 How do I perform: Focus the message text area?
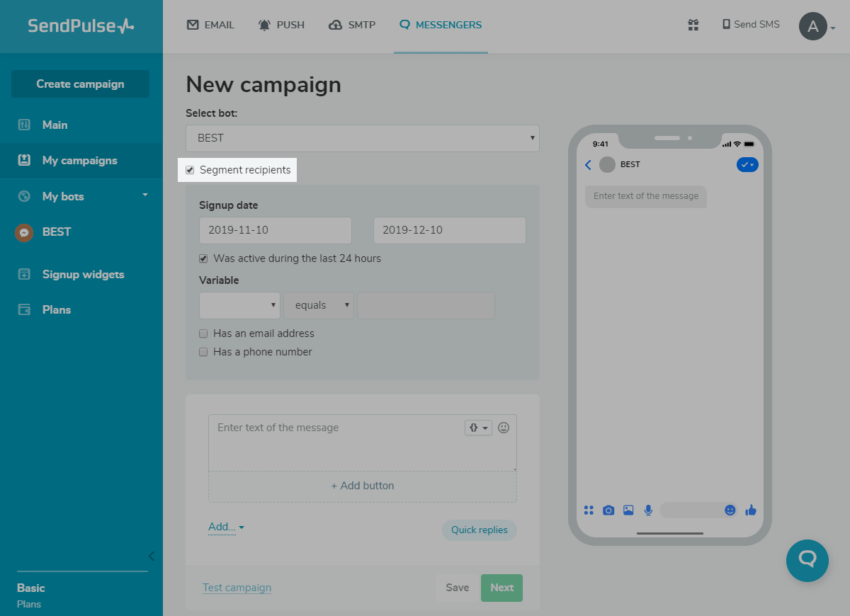(x=363, y=443)
